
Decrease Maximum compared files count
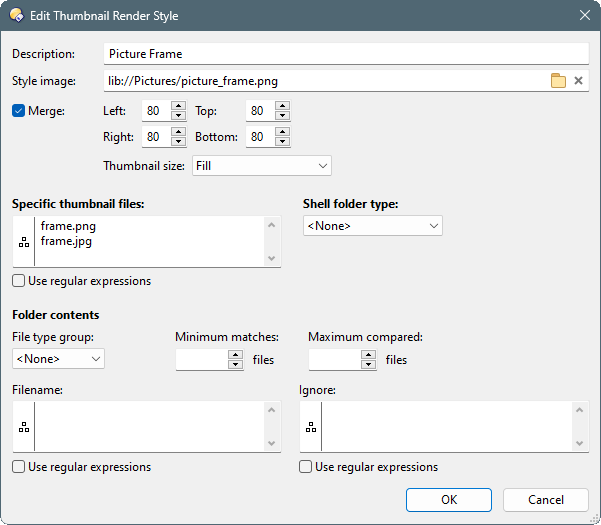[368, 364]
